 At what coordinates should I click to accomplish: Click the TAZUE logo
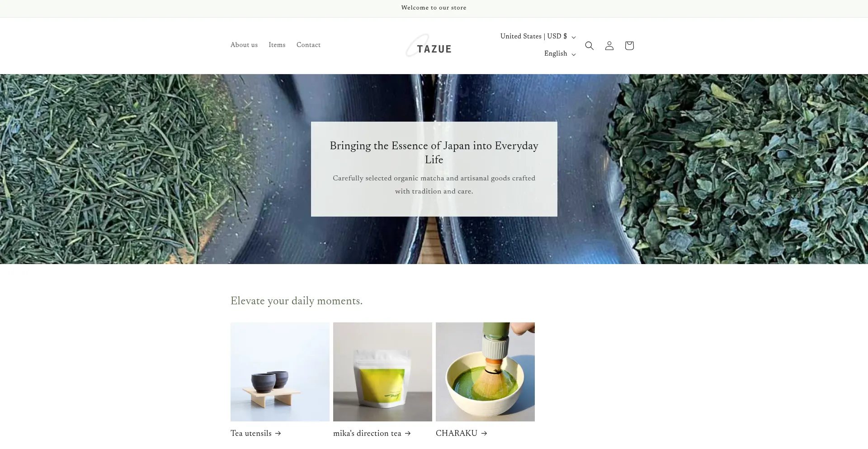coord(429,46)
